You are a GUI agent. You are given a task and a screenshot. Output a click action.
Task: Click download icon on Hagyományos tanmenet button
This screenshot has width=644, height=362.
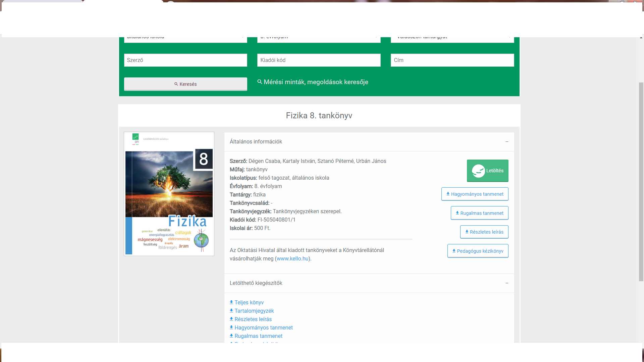pos(448,194)
